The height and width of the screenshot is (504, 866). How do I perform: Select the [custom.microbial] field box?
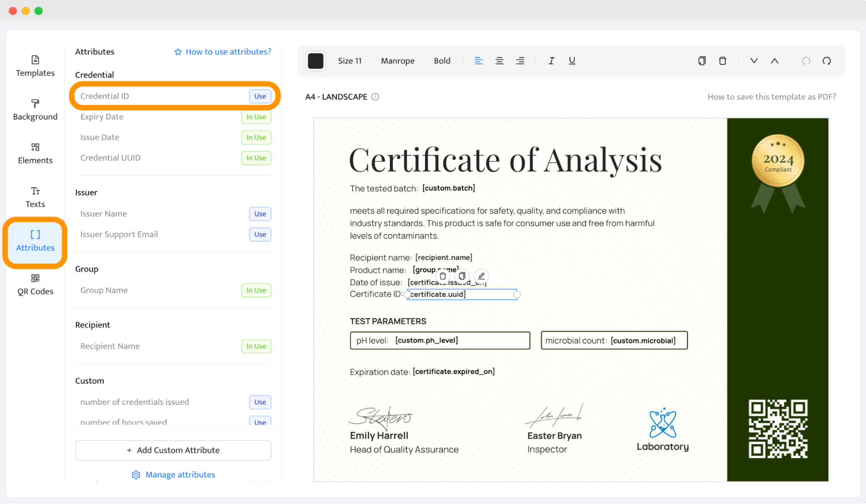[x=614, y=341]
